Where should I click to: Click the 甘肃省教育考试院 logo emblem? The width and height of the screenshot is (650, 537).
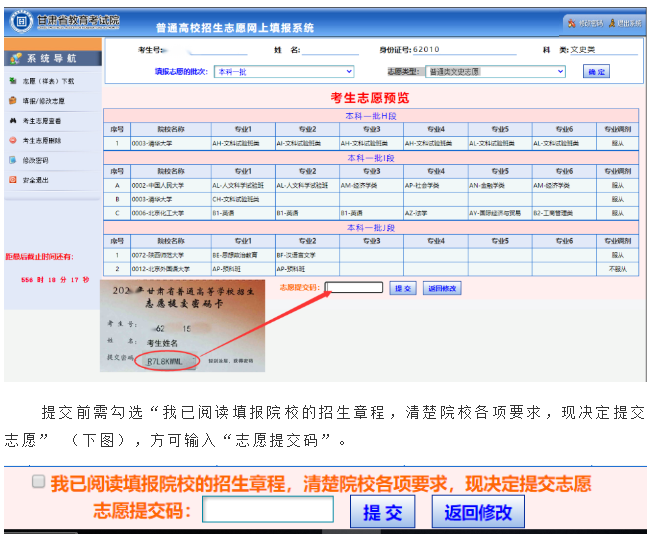coord(21,20)
